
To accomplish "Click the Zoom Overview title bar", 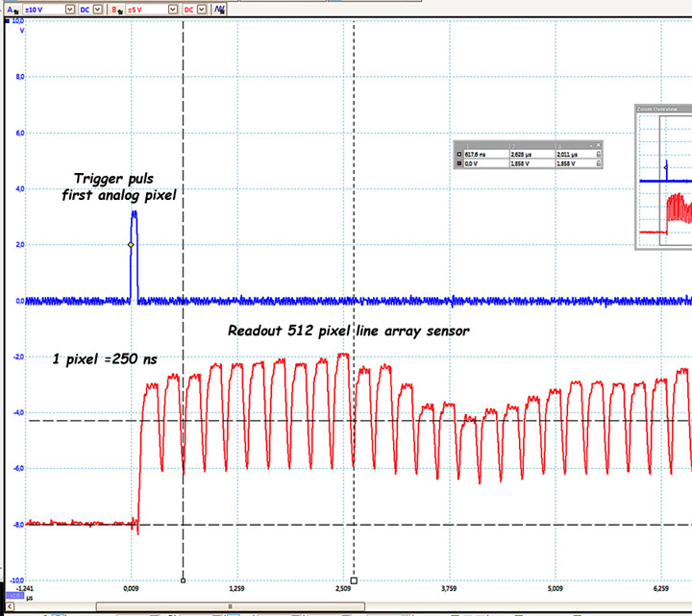I will (x=661, y=110).
